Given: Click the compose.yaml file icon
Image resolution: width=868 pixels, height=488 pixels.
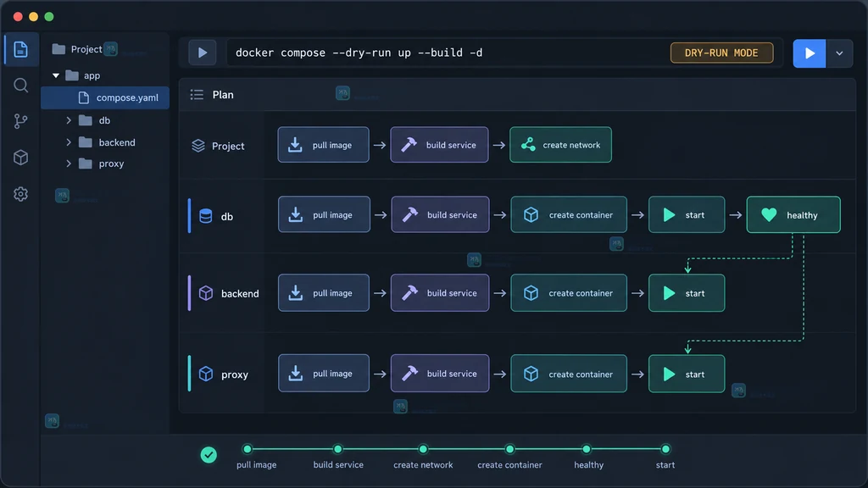Looking at the screenshot, I should tap(84, 97).
